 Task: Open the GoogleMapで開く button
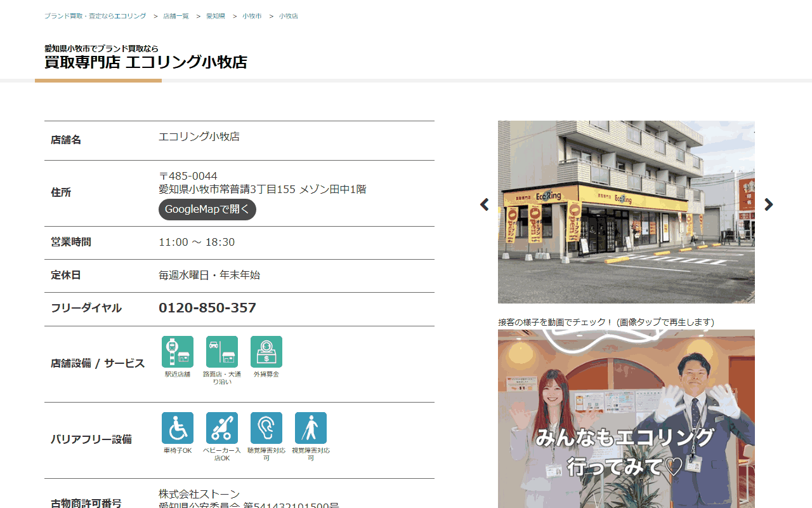(x=207, y=210)
